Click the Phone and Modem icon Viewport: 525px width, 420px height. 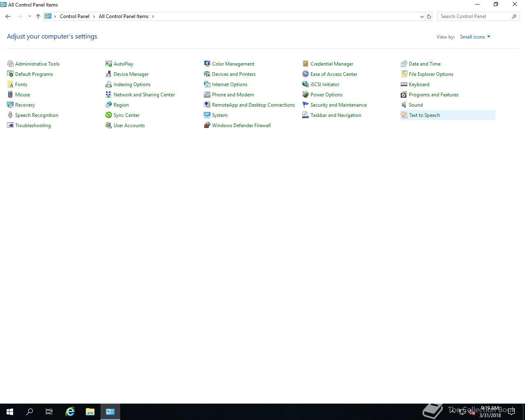tap(207, 94)
